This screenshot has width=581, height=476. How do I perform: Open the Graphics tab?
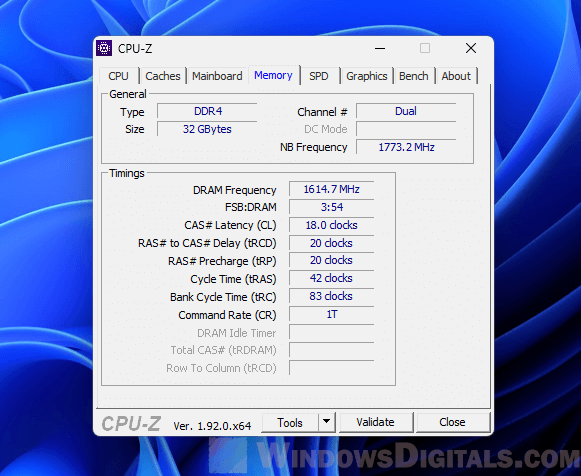point(367,76)
